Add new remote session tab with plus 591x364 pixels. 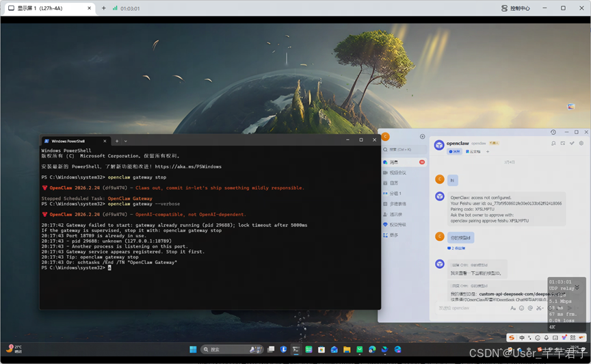104,8
